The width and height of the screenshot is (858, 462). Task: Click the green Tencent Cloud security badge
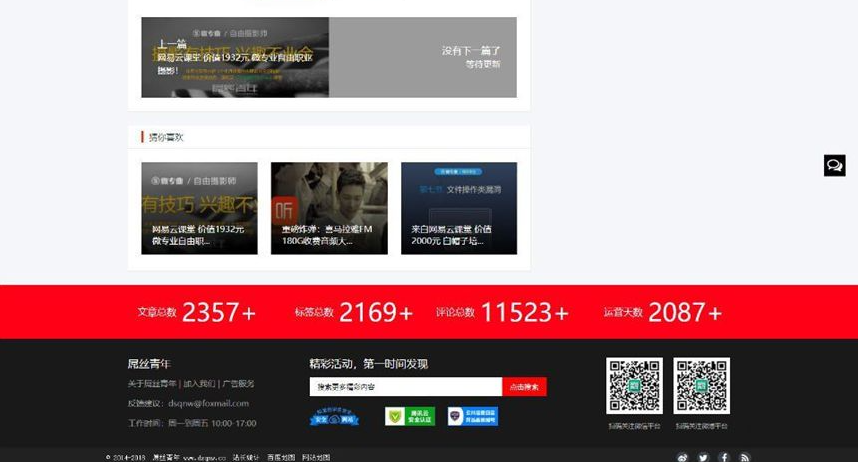click(410, 416)
